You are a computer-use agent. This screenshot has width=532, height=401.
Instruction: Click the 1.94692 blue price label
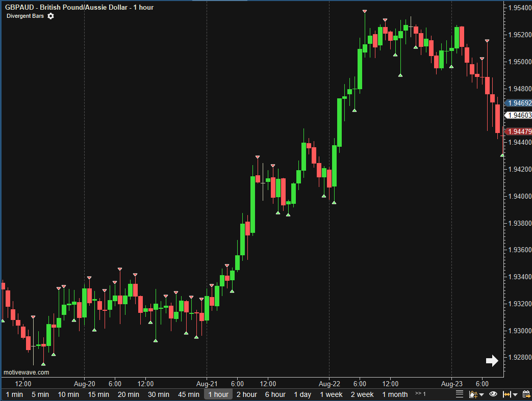518,103
